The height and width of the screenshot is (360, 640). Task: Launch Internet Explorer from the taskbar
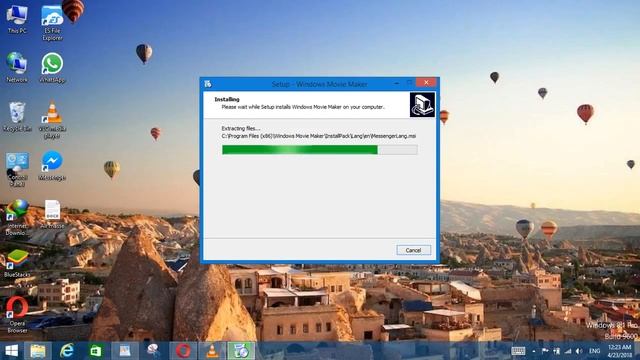pos(67,351)
